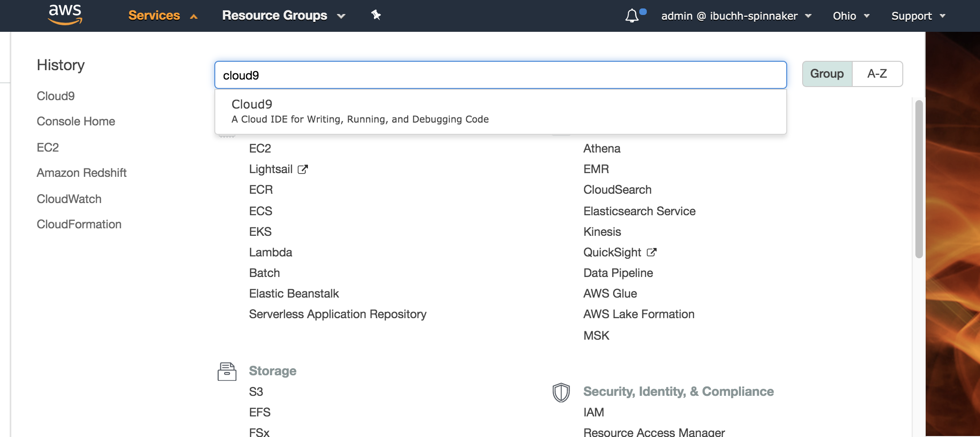Open CloudFormation from the History list

click(x=79, y=224)
